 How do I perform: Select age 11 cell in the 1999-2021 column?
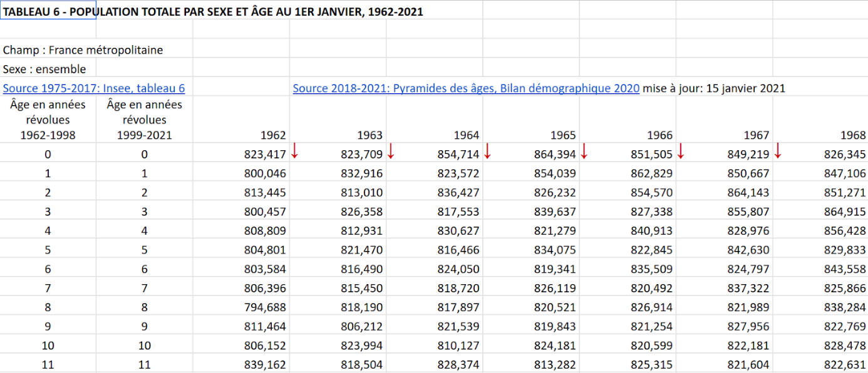[x=145, y=364]
